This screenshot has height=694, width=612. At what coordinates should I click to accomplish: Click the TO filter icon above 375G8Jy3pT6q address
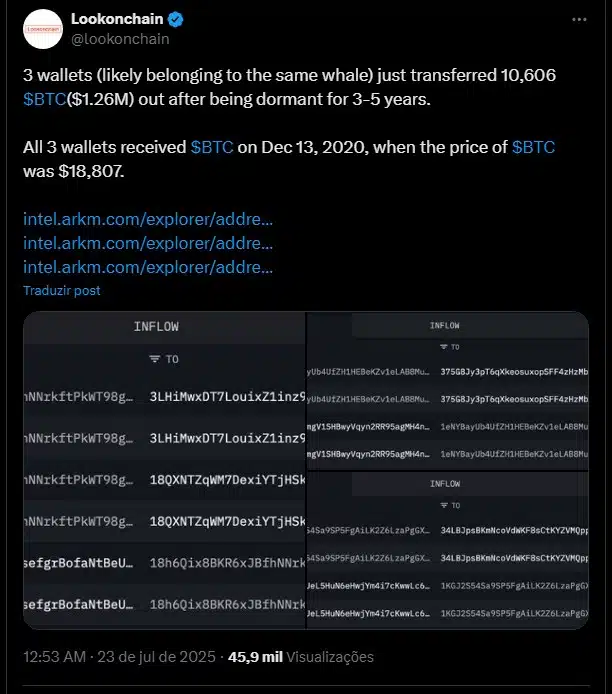point(443,346)
